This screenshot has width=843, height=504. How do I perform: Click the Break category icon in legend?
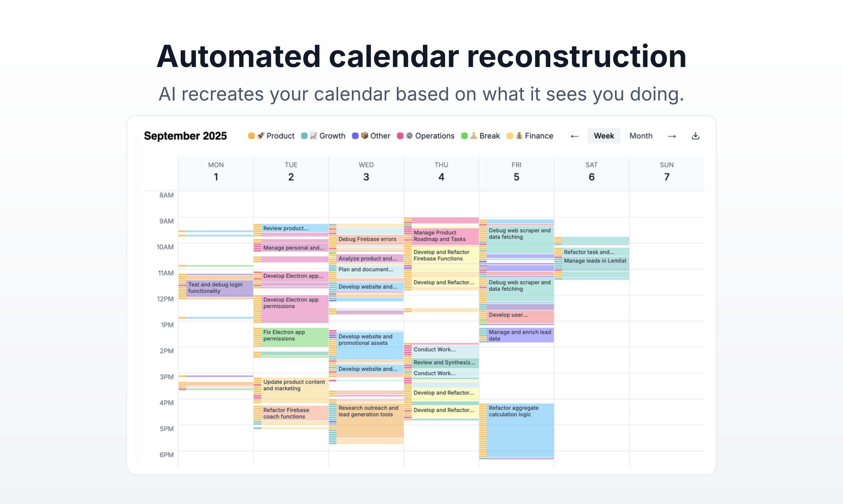coord(474,136)
